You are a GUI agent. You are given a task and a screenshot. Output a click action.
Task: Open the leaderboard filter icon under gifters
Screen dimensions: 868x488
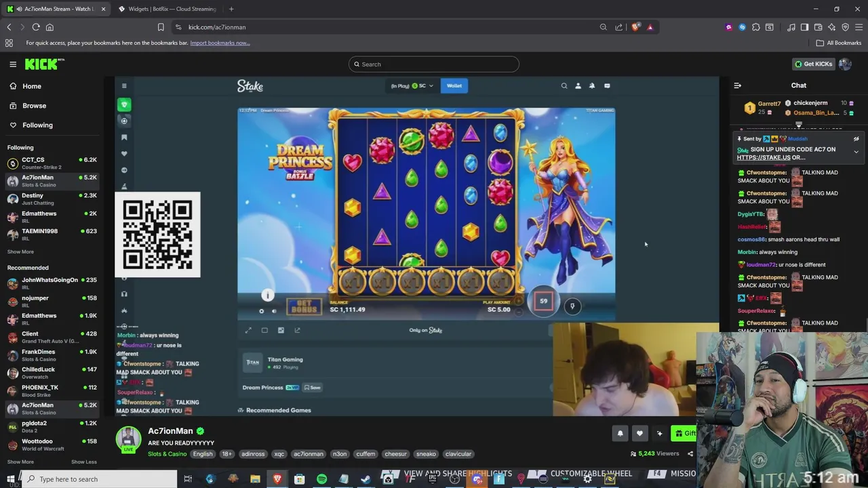tap(799, 125)
